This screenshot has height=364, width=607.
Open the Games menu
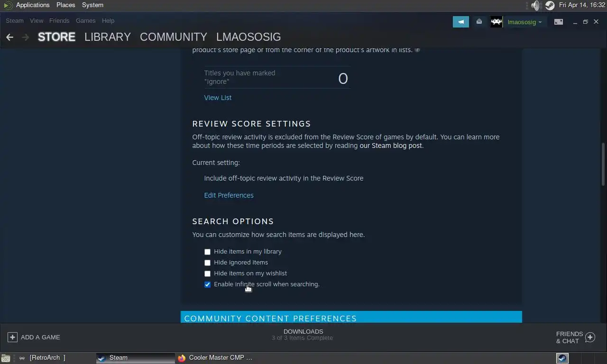click(85, 21)
